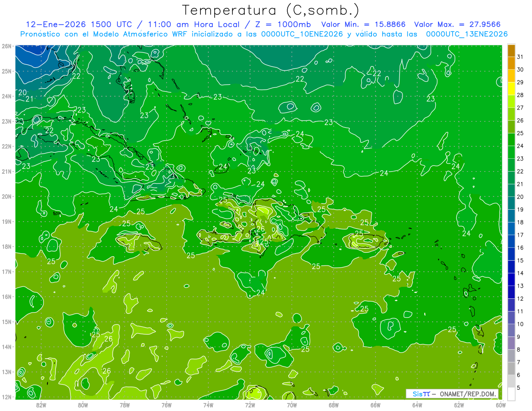Click the legend value "10"
The width and height of the screenshot is (532, 411).
point(520,324)
